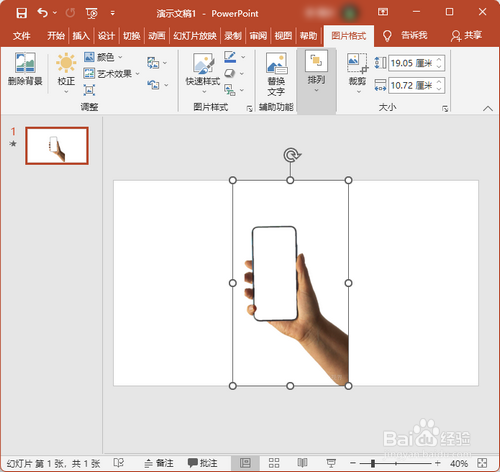This screenshot has width=500, height=472.
Task: Click the zoom slider handle
Action: [373, 463]
